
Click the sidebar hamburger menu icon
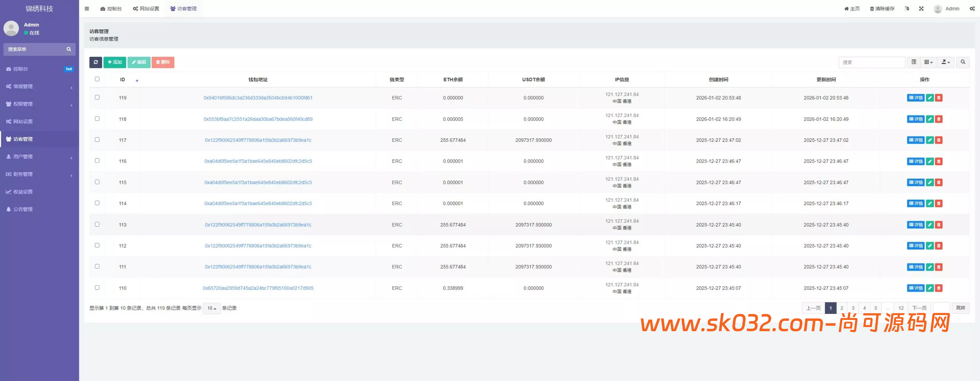(x=87, y=8)
